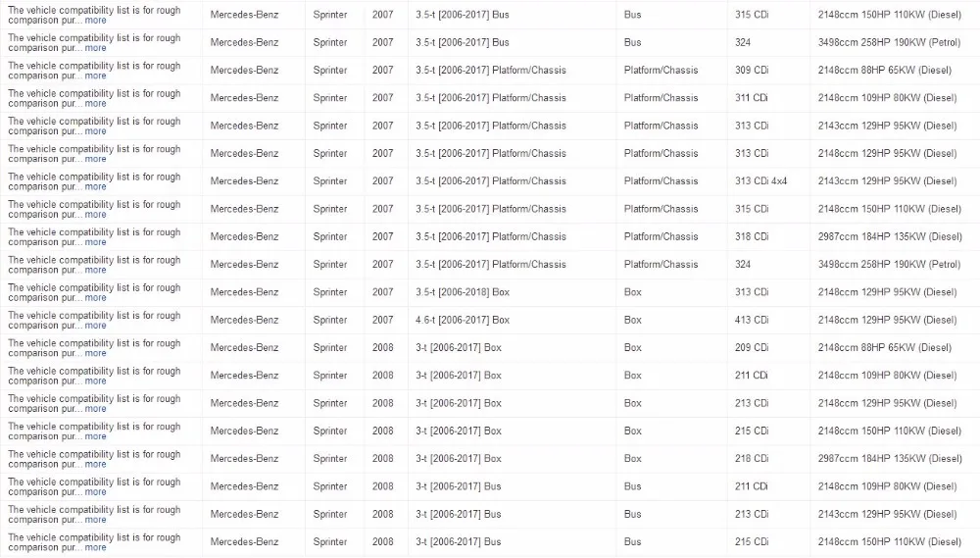Viewport: 980px width, 558px height.
Task: Open the 'more' link in the 311 CDi row
Action: (x=96, y=103)
